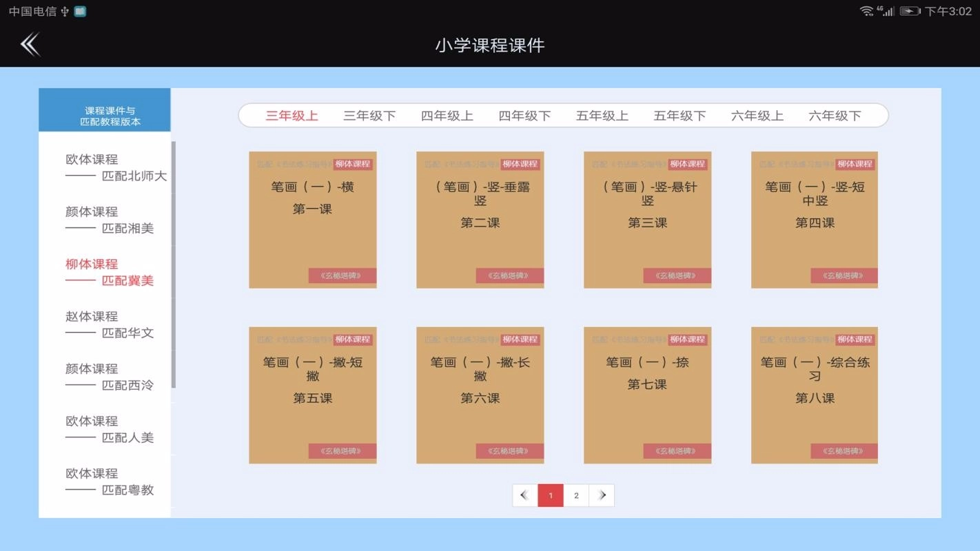980x551 pixels.
Task: Open course card 笔画（一）-横 第一课
Action: pyautogui.click(x=312, y=219)
